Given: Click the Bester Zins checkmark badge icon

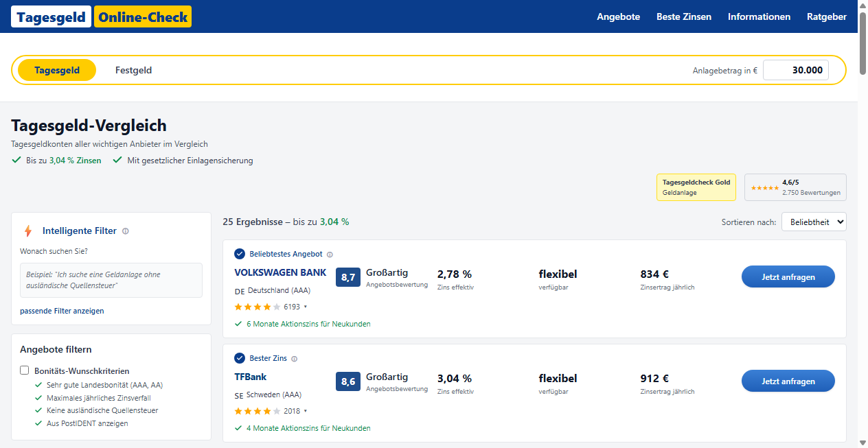Looking at the screenshot, I should 240,358.
